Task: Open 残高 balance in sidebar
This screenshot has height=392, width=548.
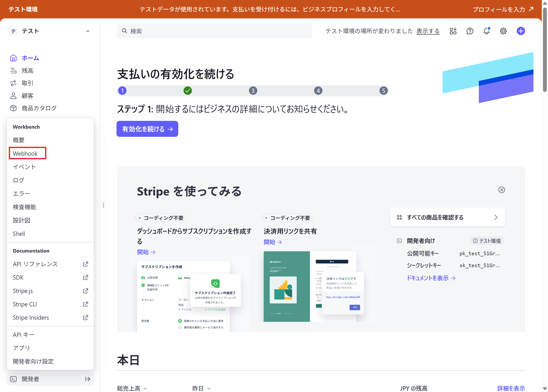Action: (x=22, y=71)
